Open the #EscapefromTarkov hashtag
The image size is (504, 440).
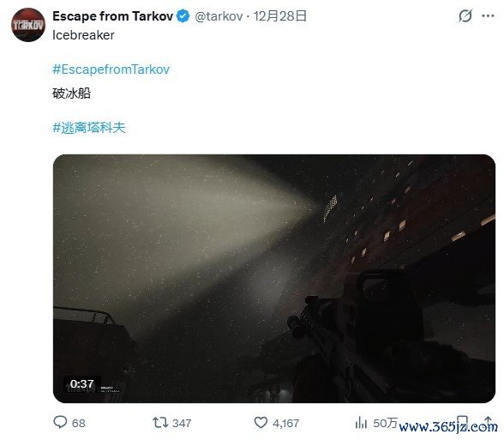pyautogui.click(x=111, y=69)
